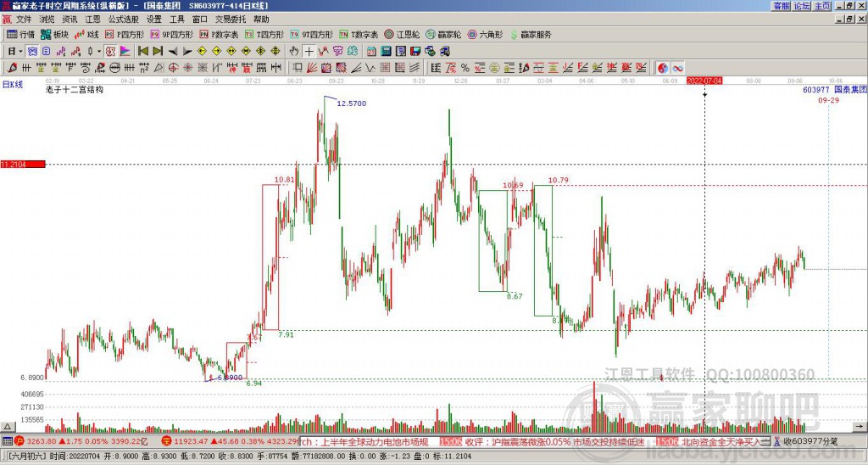Click the yellow diamond four-way arrows icon
868x465 pixels.
(275, 51)
